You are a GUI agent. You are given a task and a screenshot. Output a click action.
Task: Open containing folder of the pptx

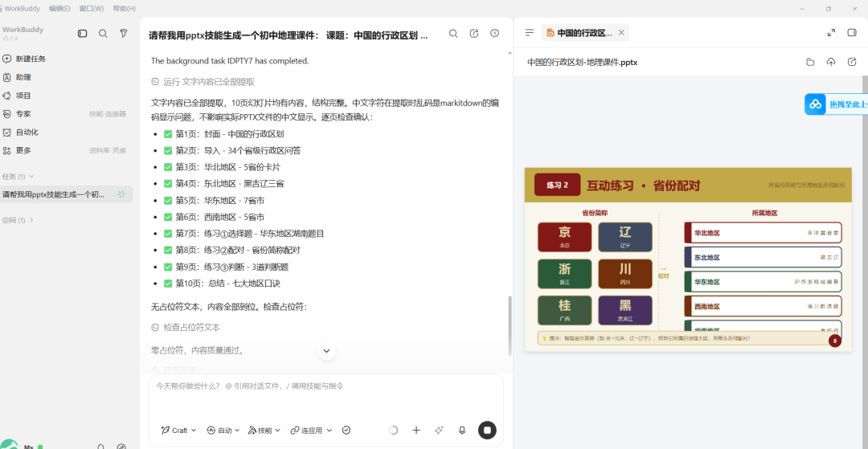810,62
